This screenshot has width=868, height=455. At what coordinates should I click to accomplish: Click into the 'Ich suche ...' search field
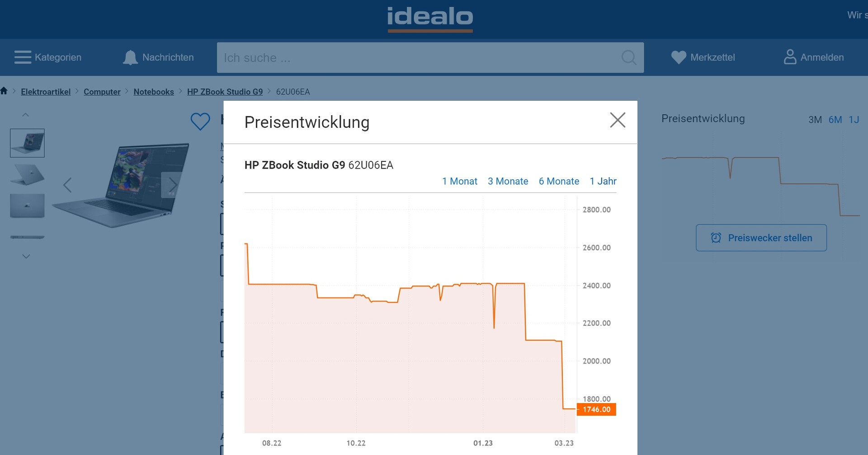click(x=416, y=58)
